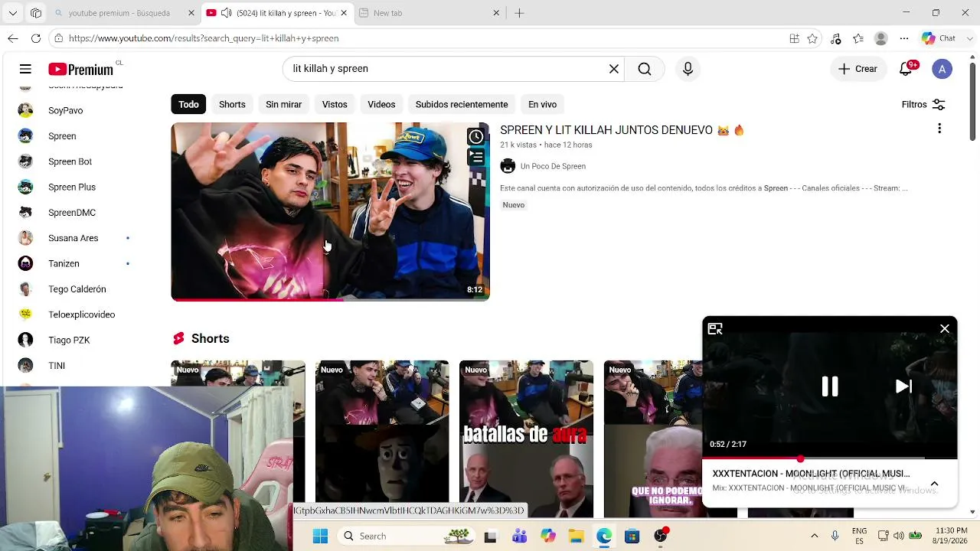
Task: Switch to the Videos filter chip
Action: [x=381, y=105]
